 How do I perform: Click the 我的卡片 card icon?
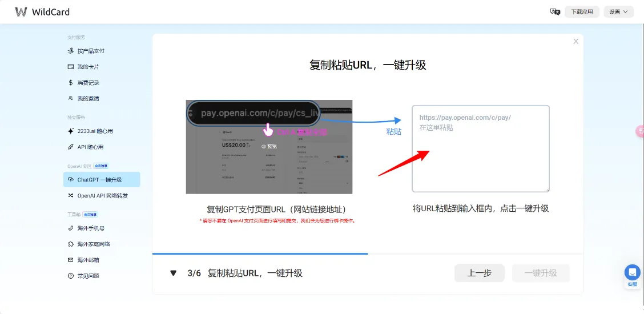tap(71, 67)
